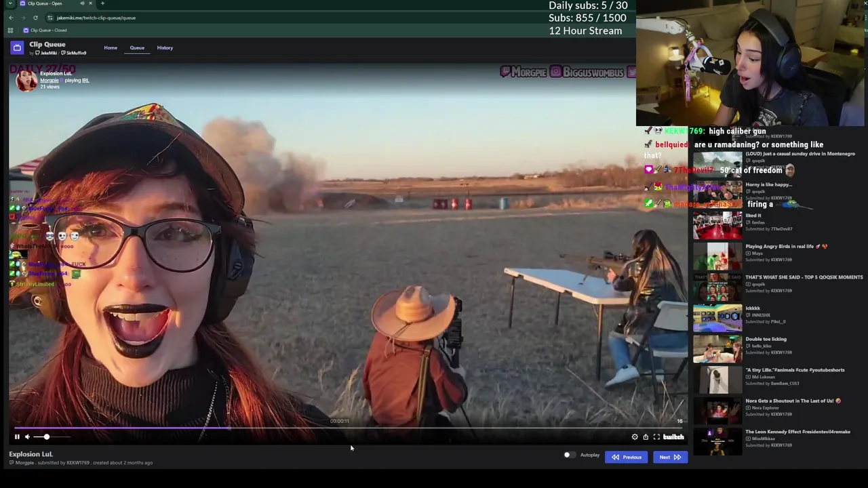868x488 pixels.
Task: Open Morgpie channel link in clip overlay
Action: (49, 81)
